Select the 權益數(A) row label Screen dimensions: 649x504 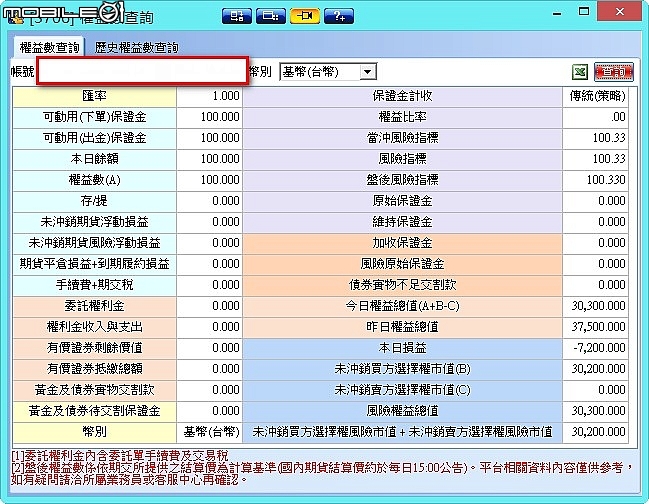95,180
